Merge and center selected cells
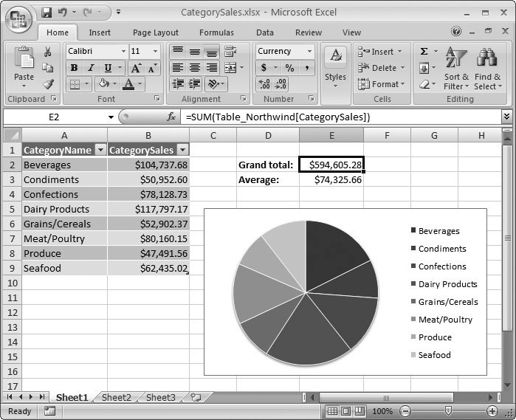The height and width of the screenshot is (420, 516). coord(230,68)
